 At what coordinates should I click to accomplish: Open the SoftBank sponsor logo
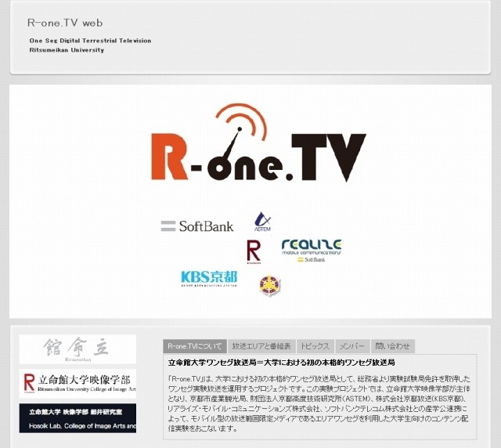tap(197, 226)
